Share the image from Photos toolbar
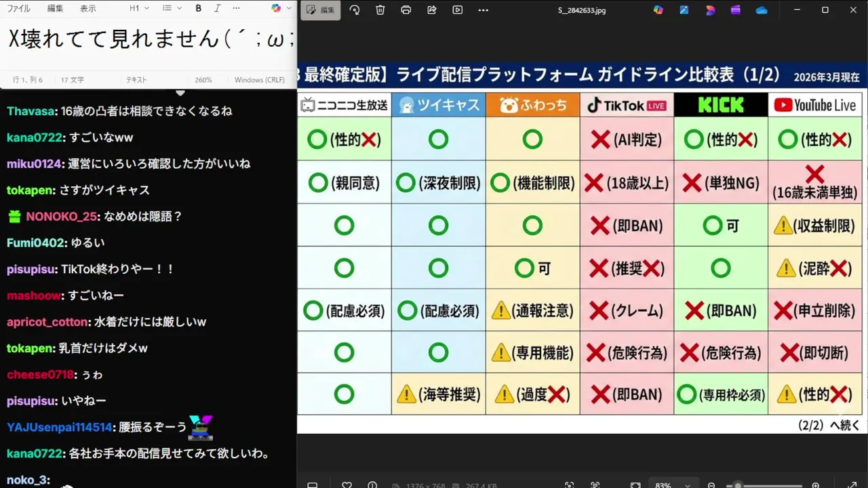This screenshot has height=488, width=868. tap(432, 10)
